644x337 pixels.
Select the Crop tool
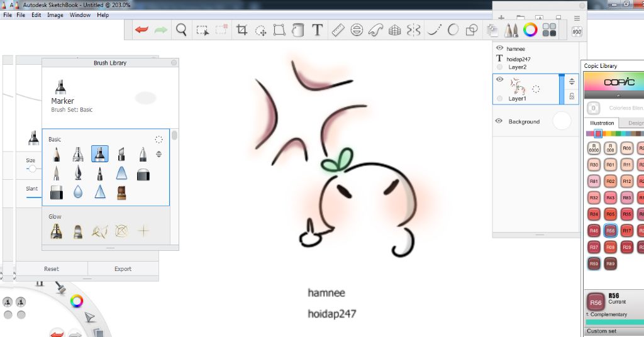point(241,30)
